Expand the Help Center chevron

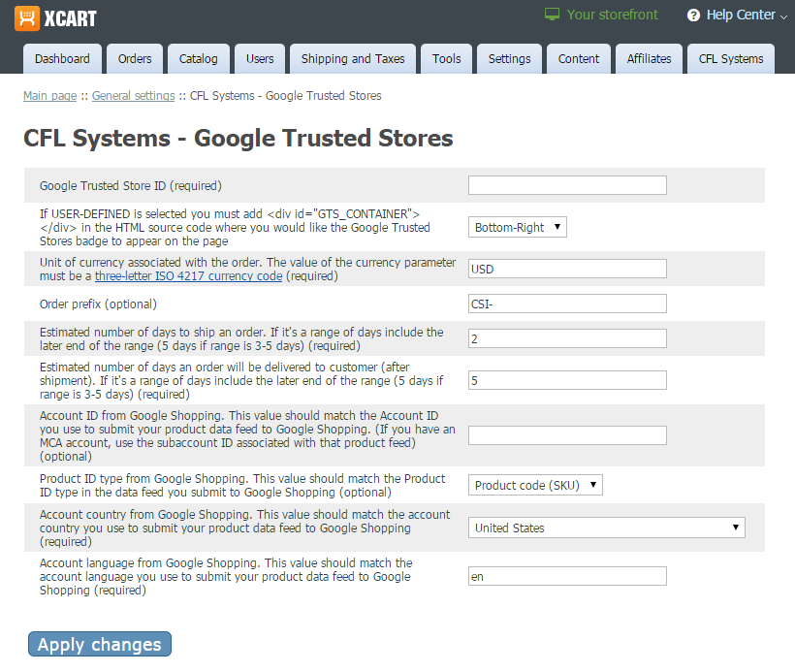pyautogui.click(x=783, y=16)
